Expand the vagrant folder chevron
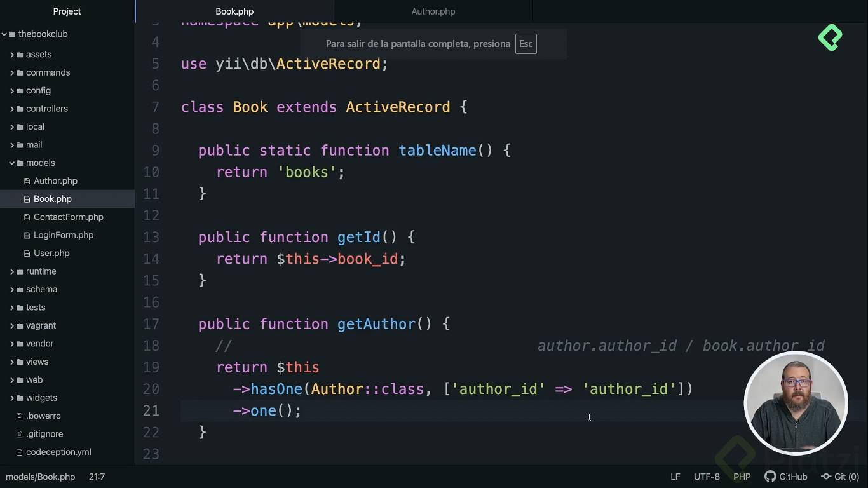 (12, 326)
